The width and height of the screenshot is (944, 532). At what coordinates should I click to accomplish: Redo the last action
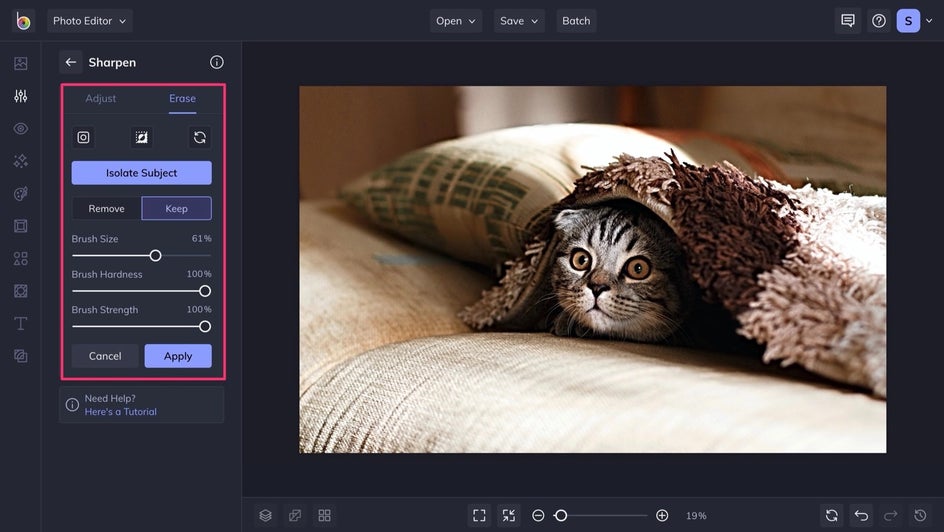(x=891, y=516)
